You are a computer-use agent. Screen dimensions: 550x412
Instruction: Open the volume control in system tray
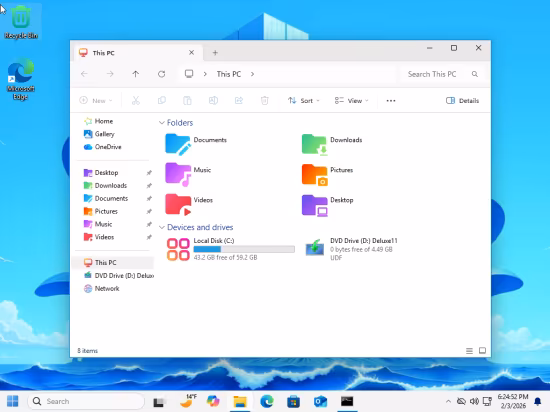pos(474,401)
